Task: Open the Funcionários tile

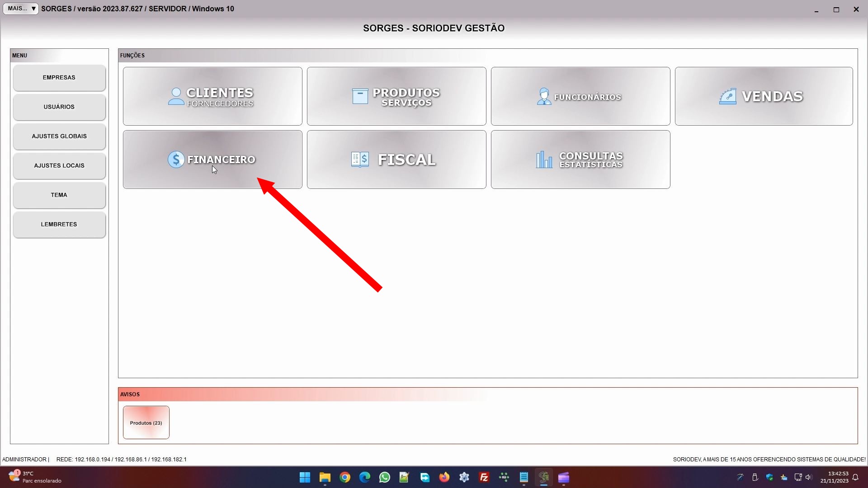Action: [580, 96]
